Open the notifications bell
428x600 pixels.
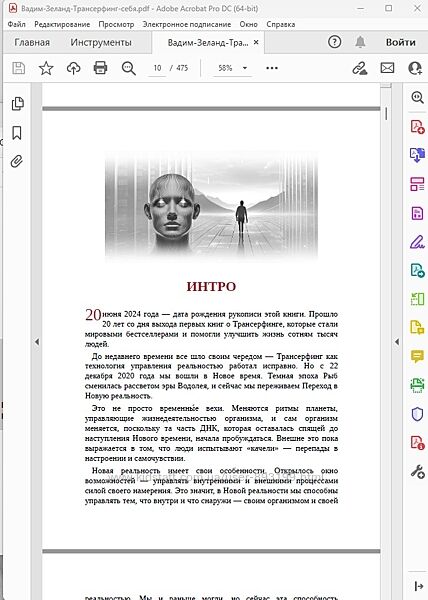click(x=360, y=42)
